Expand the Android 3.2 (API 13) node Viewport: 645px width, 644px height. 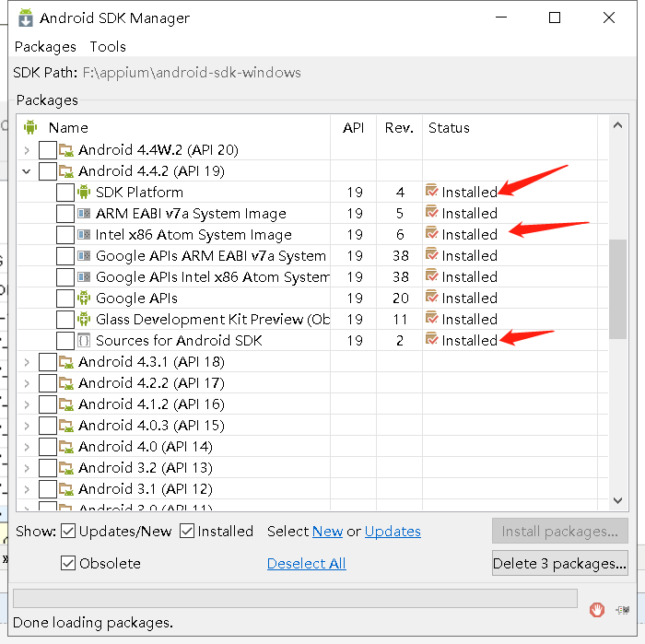tap(27, 468)
